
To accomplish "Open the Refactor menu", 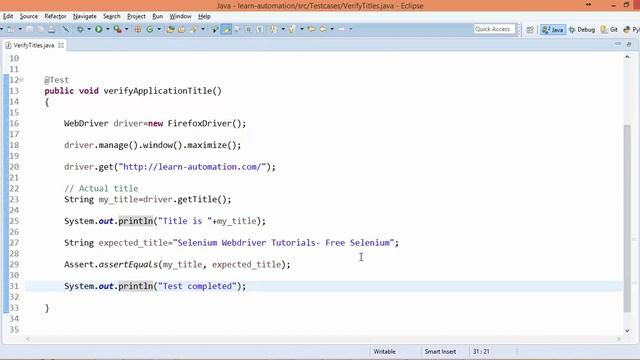I will pos(55,16).
